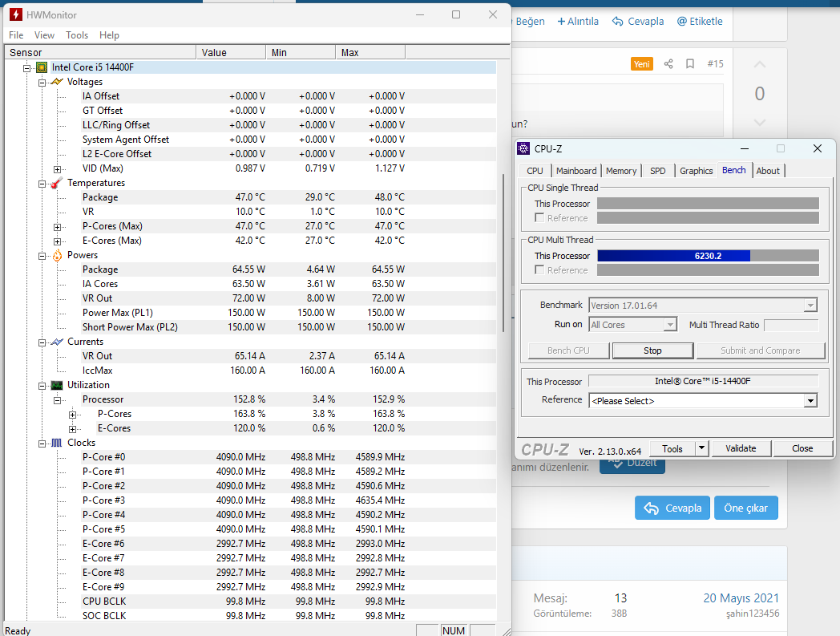Click the Alıntıla link in forum
The height and width of the screenshot is (636, 840).
pos(578,22)
